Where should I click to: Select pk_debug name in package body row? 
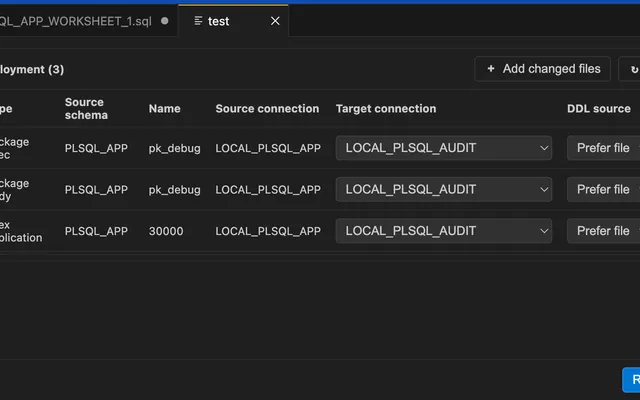175,190
